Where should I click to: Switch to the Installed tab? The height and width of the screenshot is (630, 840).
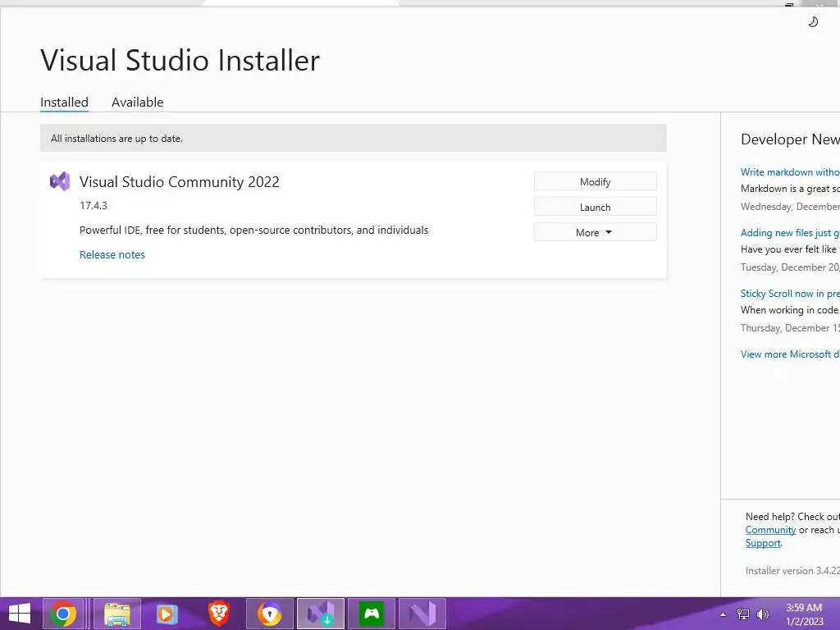pos(64,102)
